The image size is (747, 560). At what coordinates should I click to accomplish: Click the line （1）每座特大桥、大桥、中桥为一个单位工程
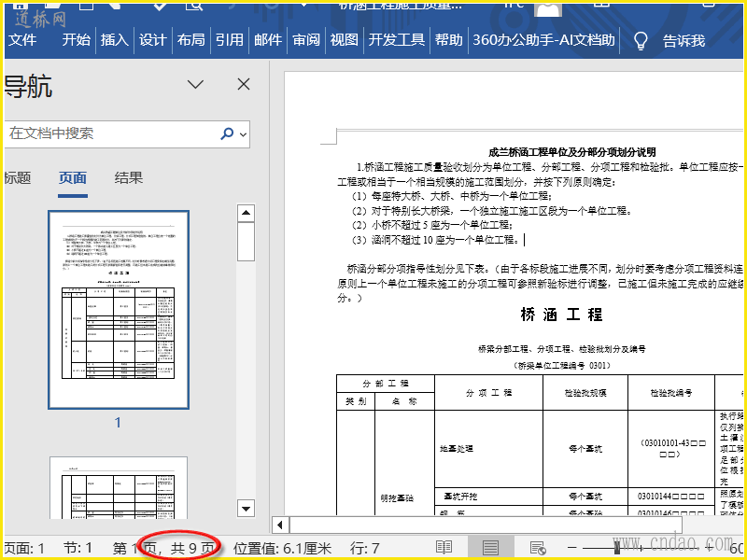(452, 196)
